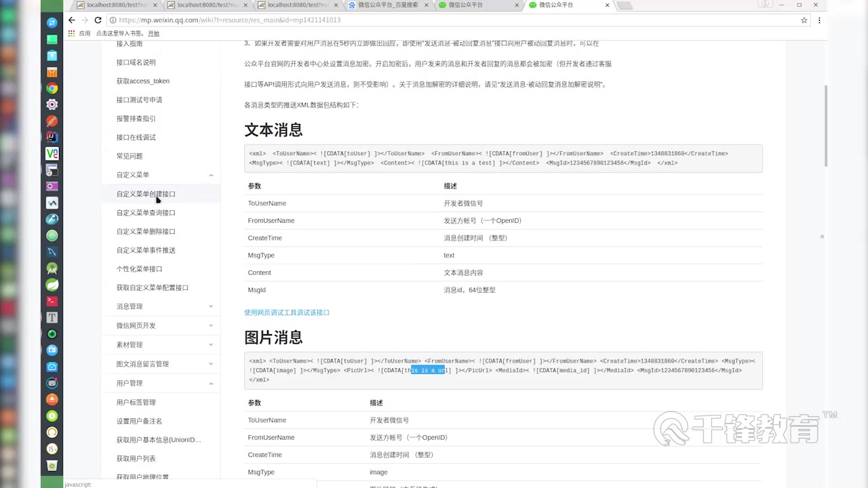
Task: Launch Android Studio from the dock
Action: tap(52, 268)
